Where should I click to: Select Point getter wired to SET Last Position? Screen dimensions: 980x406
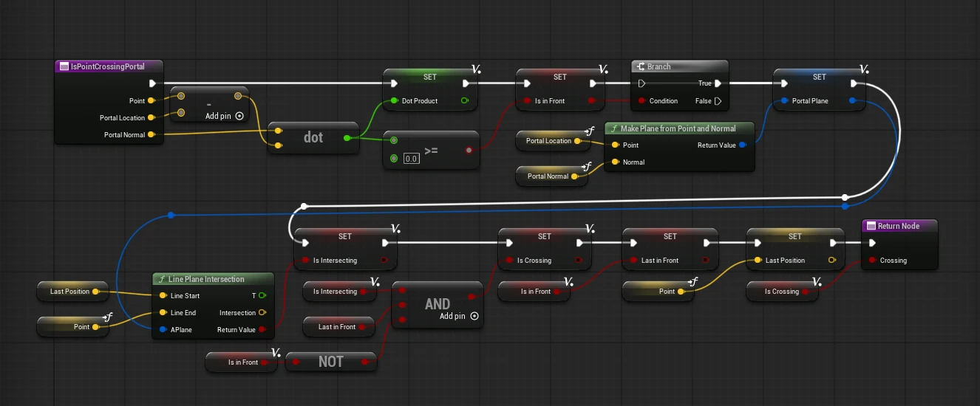coord(659,292)
